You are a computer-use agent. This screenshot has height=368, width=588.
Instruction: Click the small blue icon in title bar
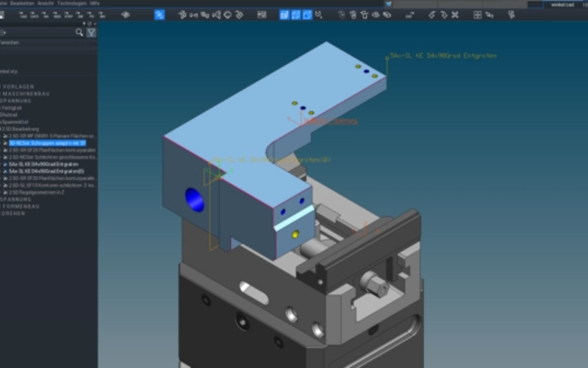pos(389,4)
